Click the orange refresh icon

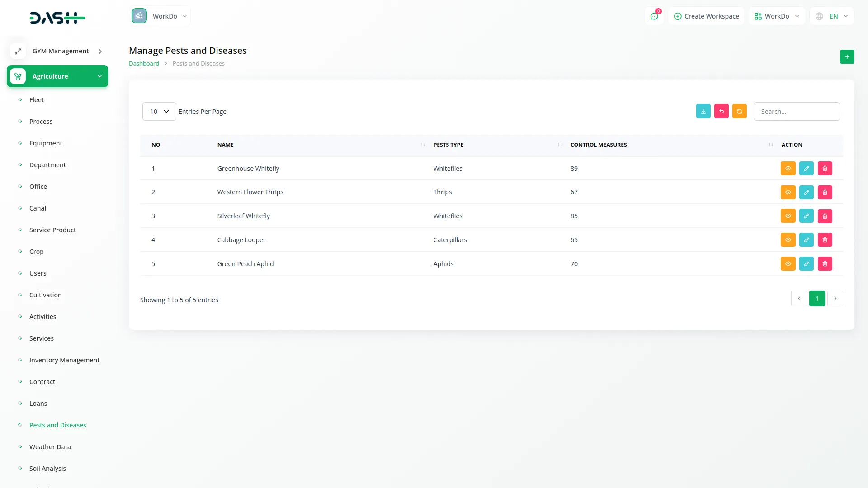pyautogui.click(x=739, y=111)
